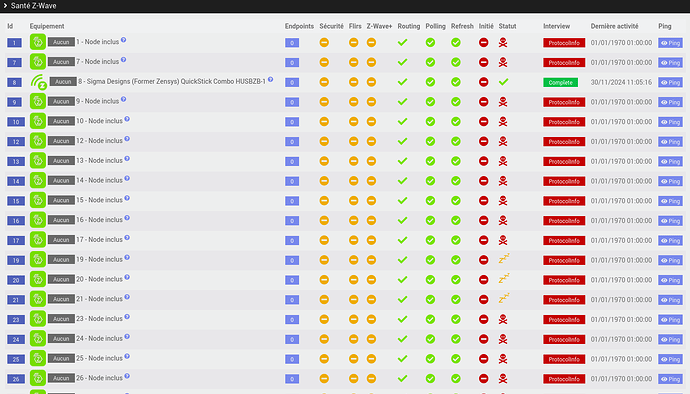Open the '24 - Node inclus' equipment link
This screenshot has height=394, width=690.
tap(99, 339)
